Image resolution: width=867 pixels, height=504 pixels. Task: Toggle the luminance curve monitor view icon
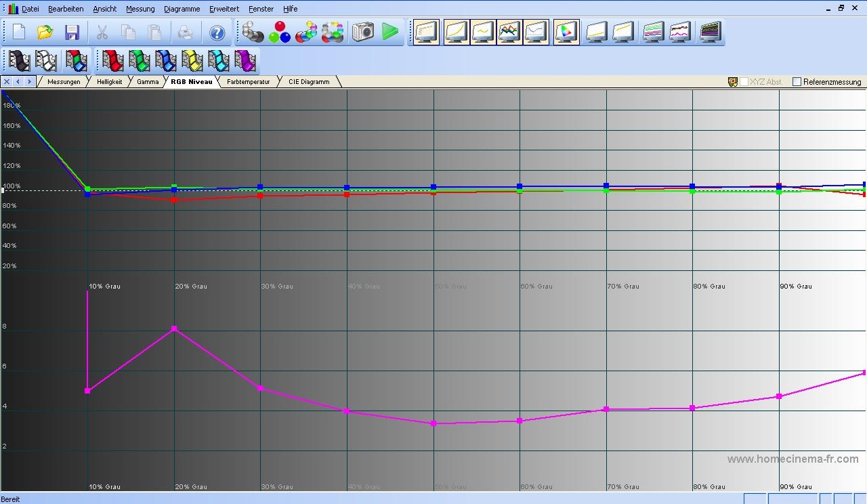click(x=457, y=32)
